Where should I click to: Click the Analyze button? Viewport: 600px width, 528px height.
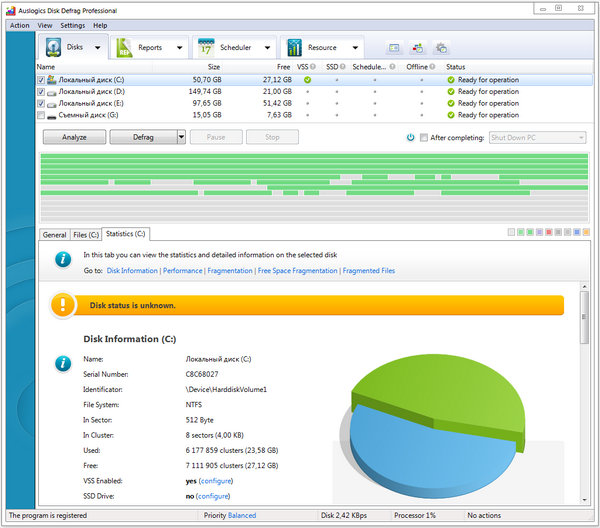point(73,137)
